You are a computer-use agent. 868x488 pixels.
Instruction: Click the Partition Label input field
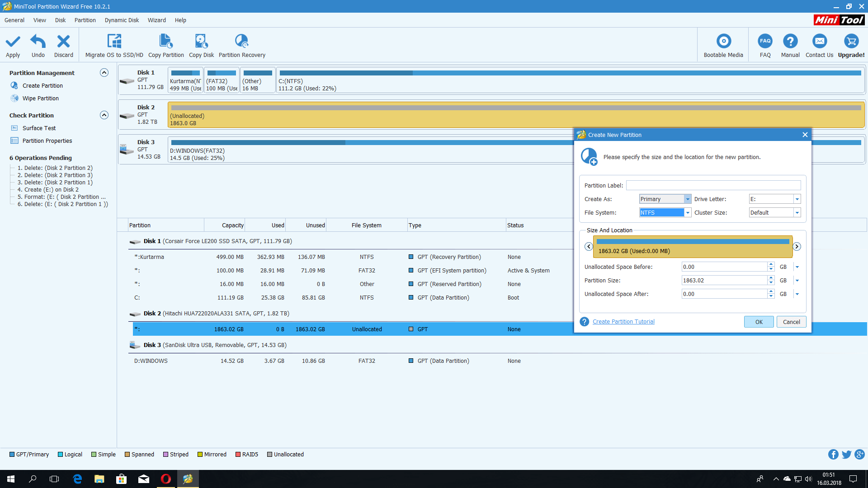pyautogui.click(x=713, y=186)
